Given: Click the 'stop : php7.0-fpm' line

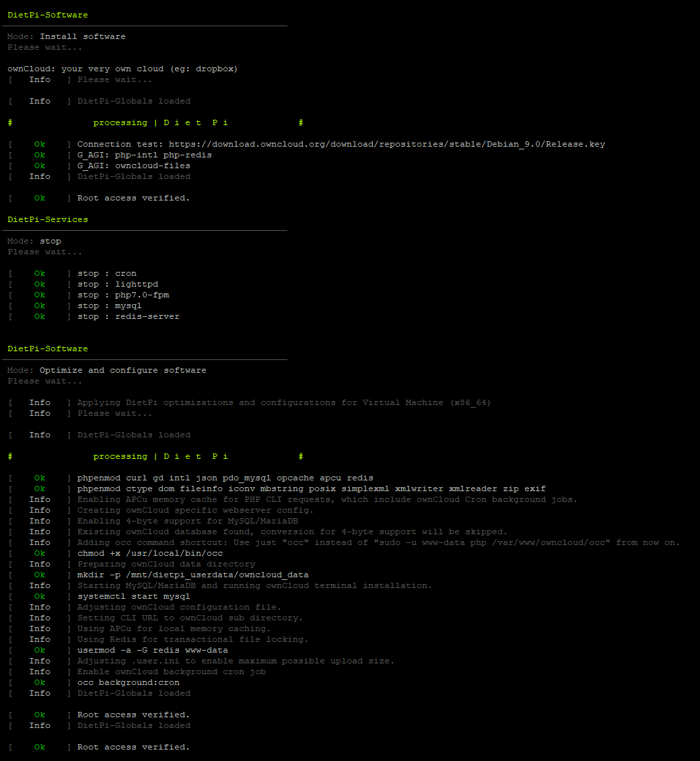Looking at the screenshot, I should (123, 295).
